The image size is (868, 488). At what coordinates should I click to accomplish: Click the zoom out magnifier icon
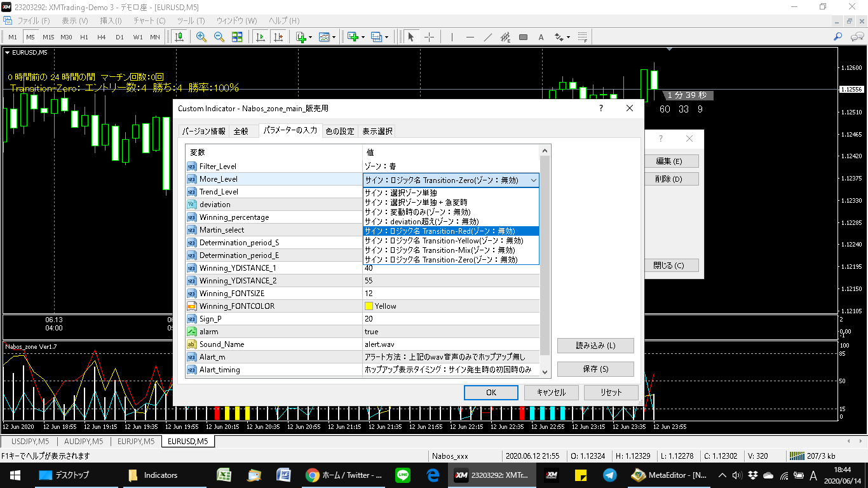pyautogui.click(x=219, y=37)
